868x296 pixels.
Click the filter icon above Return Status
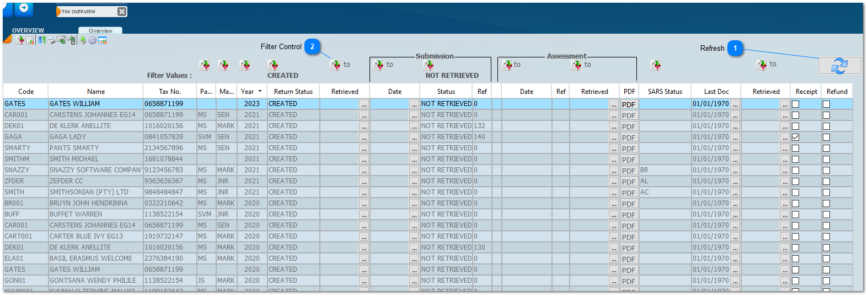click(x=273, y=65)
